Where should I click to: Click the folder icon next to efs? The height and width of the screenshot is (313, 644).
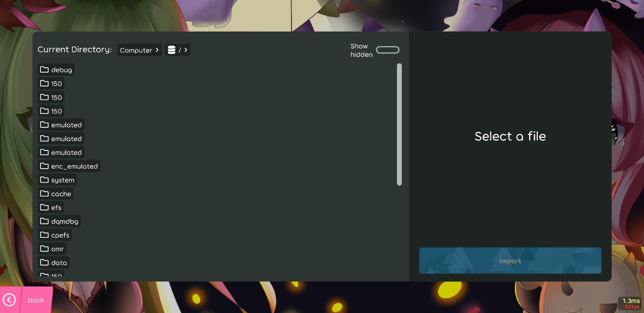click(44, 207)
